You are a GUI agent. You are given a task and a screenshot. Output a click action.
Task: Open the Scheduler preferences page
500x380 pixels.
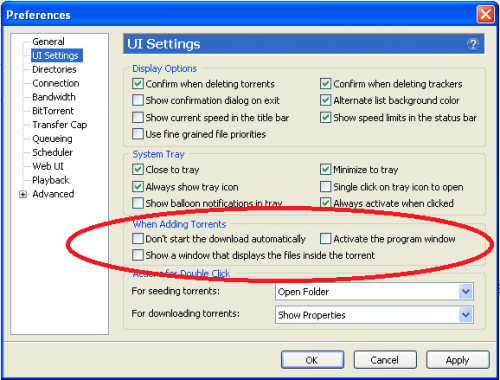tap(52, 152)
